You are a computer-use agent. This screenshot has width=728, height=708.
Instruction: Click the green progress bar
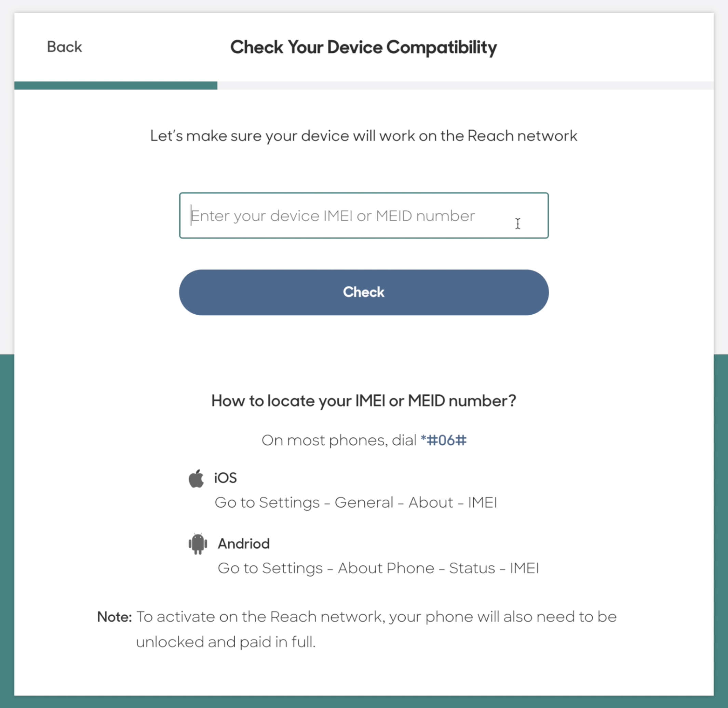pyautogui.click(x=115, y=85)
